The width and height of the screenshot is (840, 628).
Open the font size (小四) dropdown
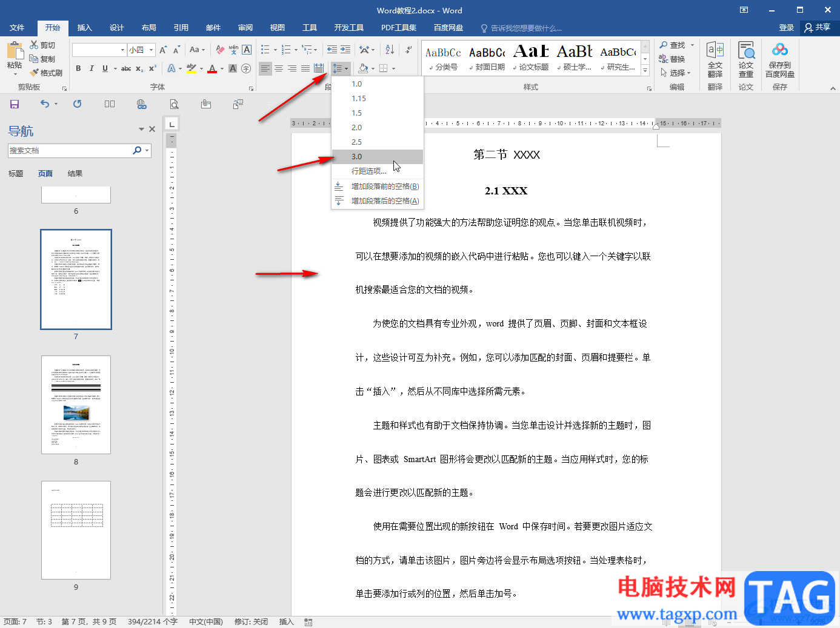(x=152, y=50)
